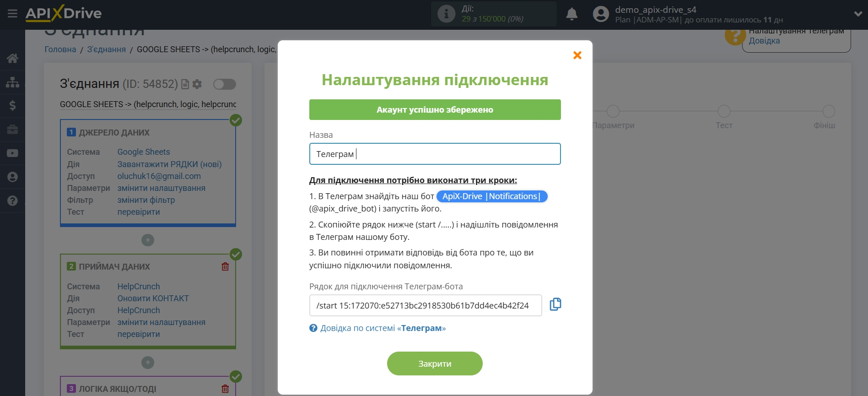Go to Головна breadcrumb
The width and height of the screenshot is (868, 396).
click(x=60, y=49)
